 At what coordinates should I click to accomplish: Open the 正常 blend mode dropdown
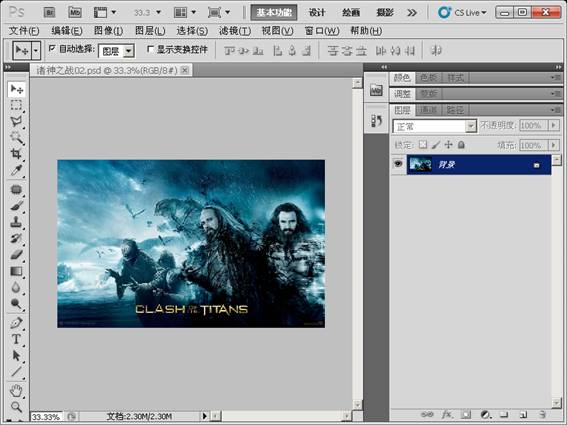pyautogui.click(x=471, y=126)
